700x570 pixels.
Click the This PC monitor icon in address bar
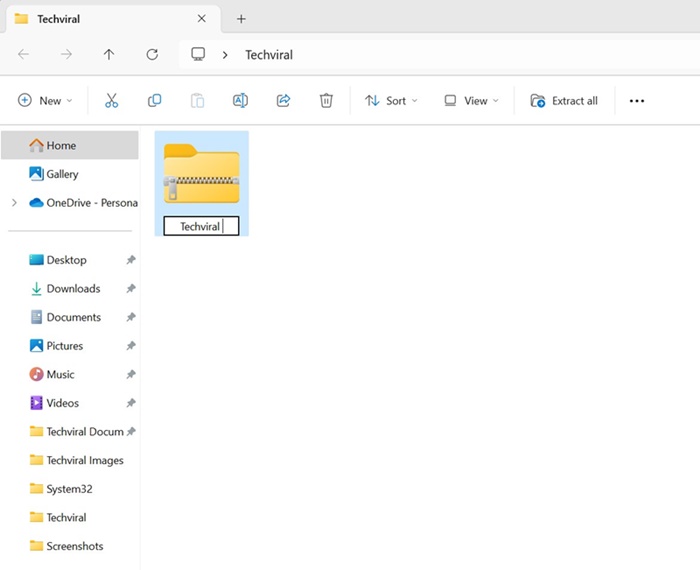(x=198, y=54)
